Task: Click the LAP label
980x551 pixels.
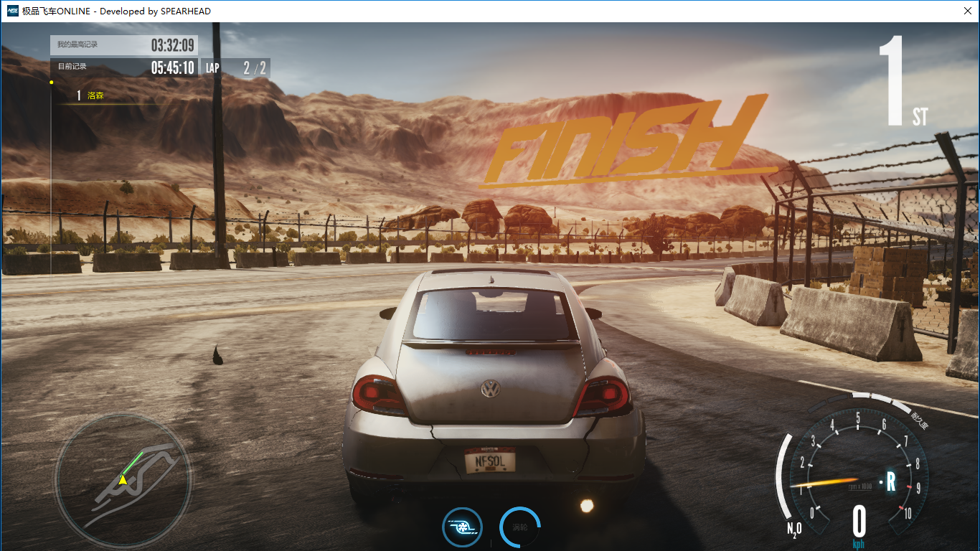Action: [212, 68]
